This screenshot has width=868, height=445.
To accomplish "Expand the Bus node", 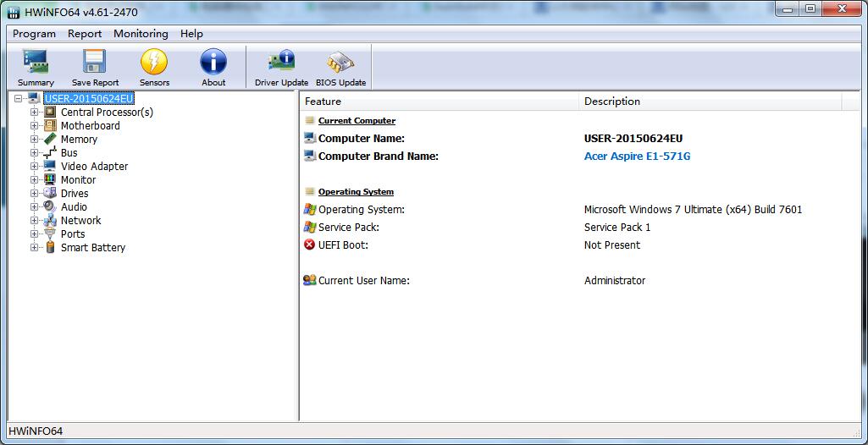I will click(x=35, y=152).
